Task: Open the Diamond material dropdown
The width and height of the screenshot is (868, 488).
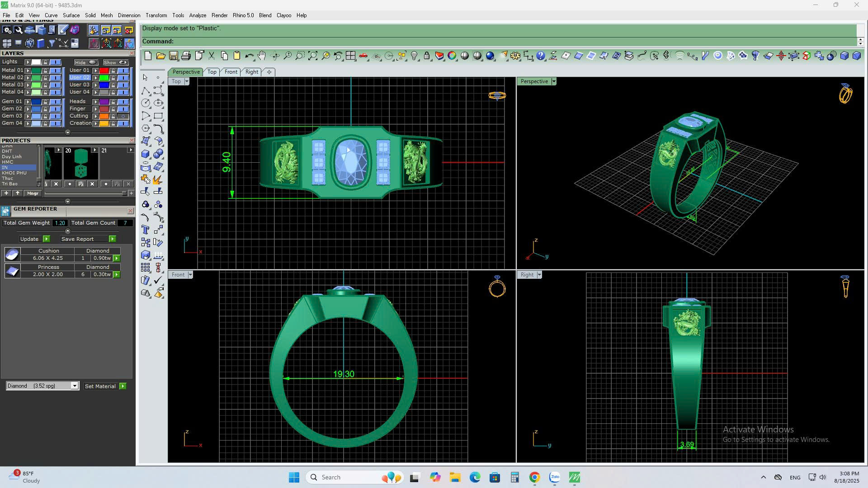Action: click(74, 386)
